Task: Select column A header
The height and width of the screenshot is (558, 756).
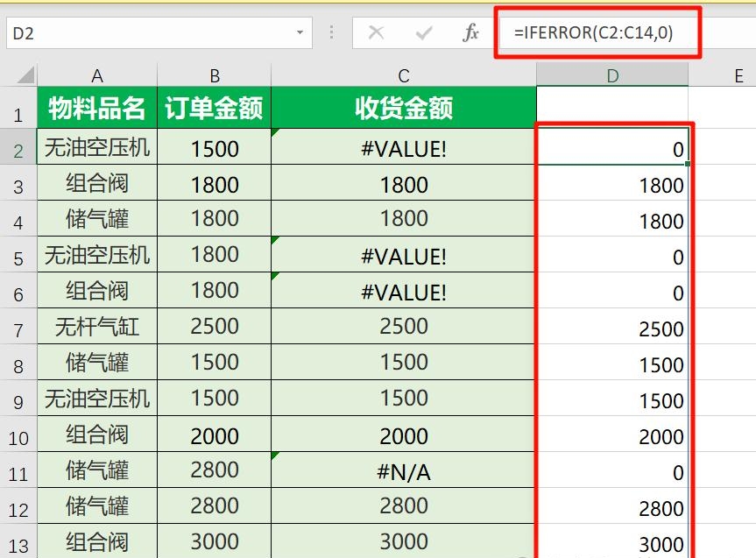Action: click(x=97, y=75)
